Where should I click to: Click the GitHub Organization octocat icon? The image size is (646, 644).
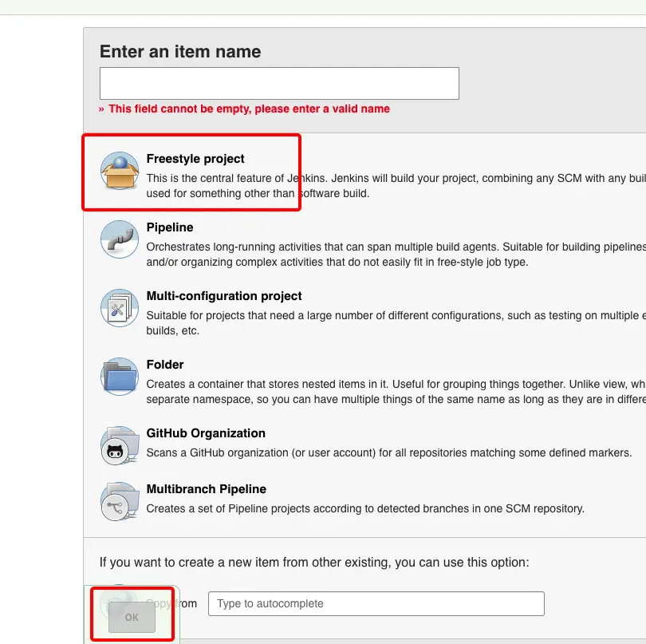[120, 445]
